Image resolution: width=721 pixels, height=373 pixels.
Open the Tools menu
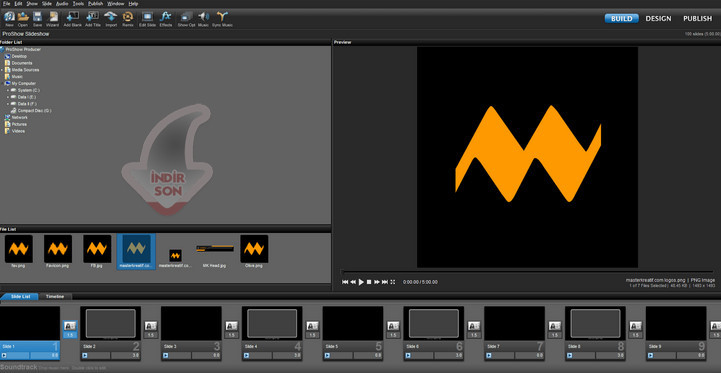point(78,3)
